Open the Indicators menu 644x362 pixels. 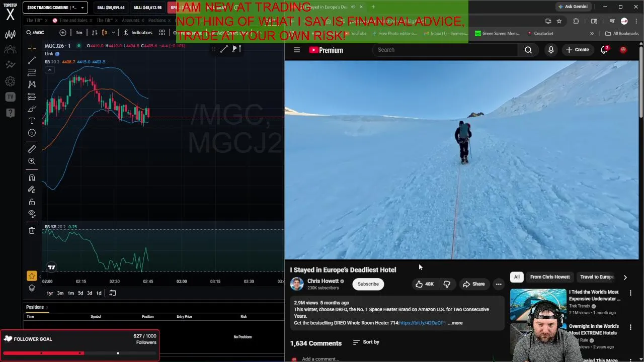tap(137, 32)
